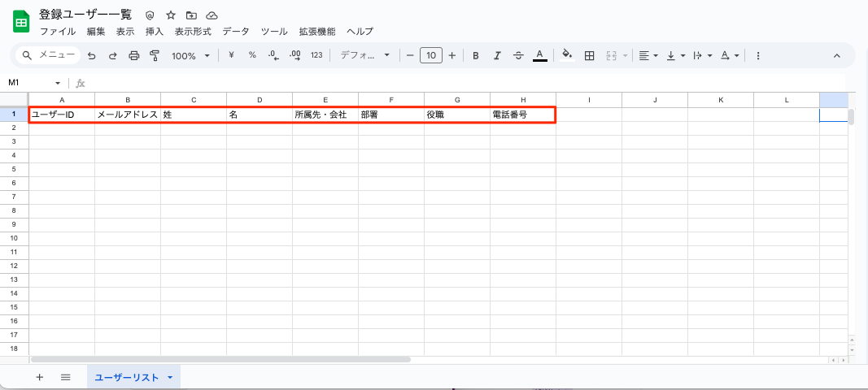Open the move-to-folder icon beside the title

pos(191,15)
